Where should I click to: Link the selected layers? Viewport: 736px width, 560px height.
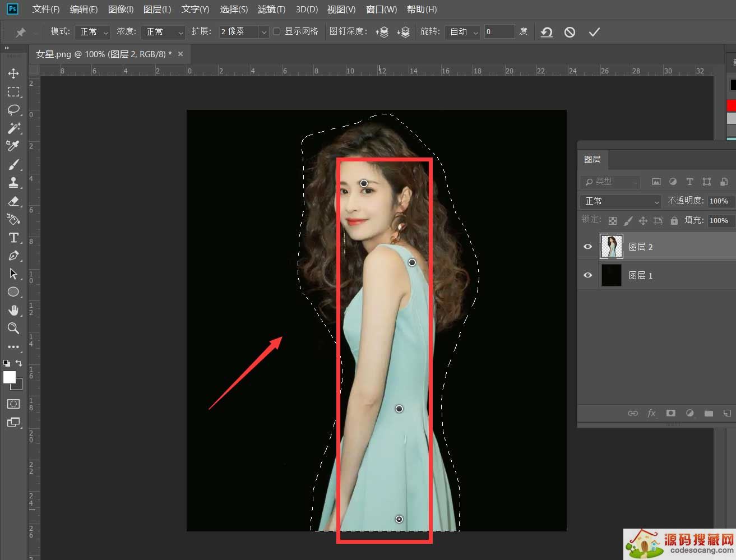[x=633, y=413]
